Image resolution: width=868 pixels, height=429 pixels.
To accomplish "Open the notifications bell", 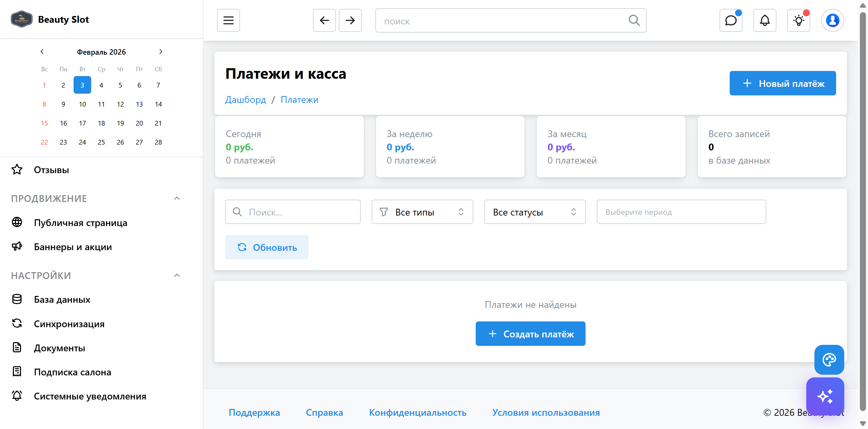I will tap(765, 20).
